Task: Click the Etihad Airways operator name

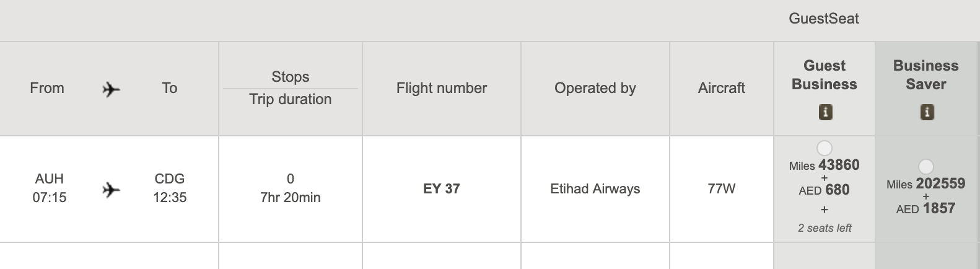Action: [595, 189]
